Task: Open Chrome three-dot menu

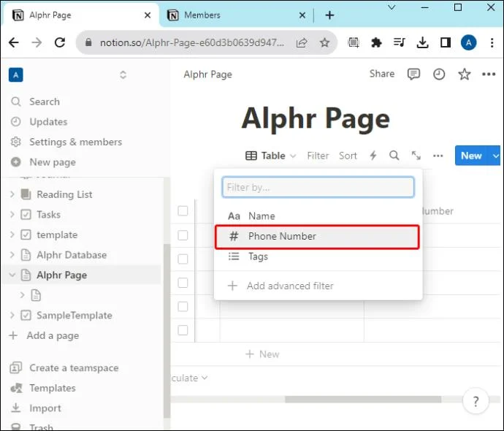Action: 492,42
